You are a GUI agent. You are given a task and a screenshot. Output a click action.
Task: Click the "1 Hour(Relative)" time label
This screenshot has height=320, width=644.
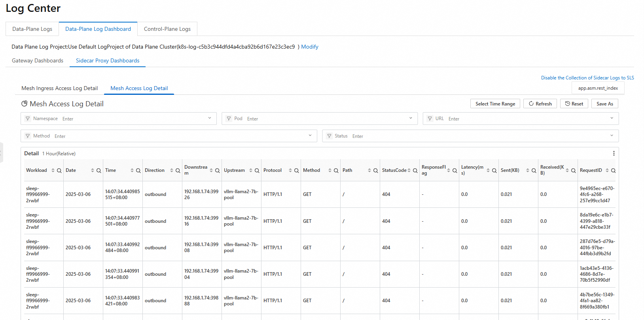point(59,154)
